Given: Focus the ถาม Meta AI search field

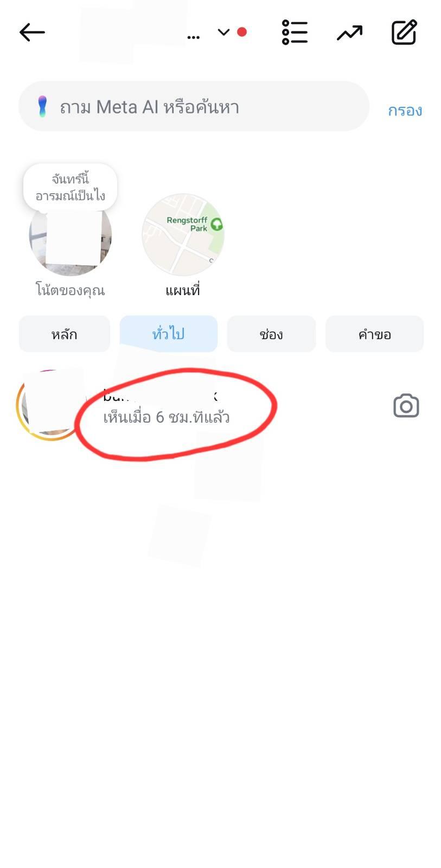Looking at the screenshot, I should 194,106.
